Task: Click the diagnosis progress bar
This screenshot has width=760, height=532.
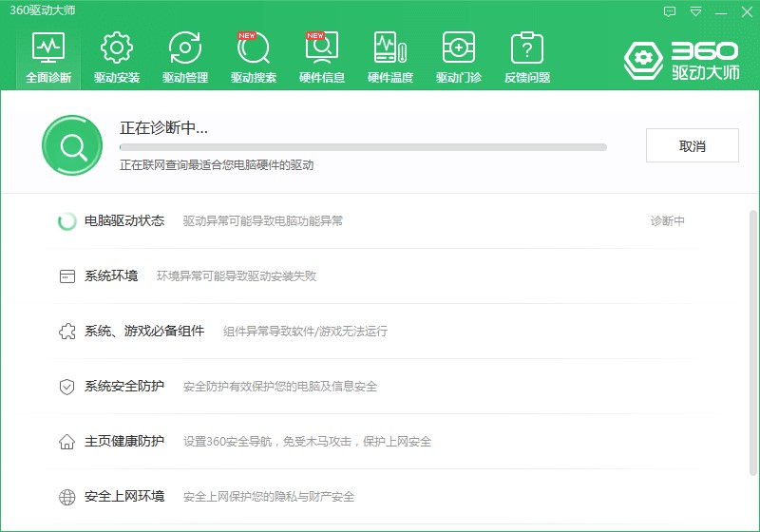Action: (363, 147)
